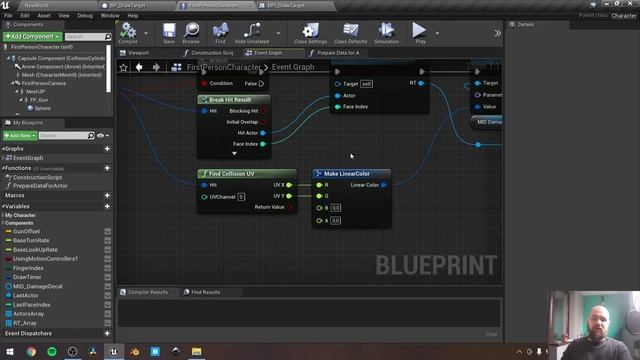640x360 pixels.
Task: Toggle DrawTimer variable visibility eye
Action: (x=108, y=277)
